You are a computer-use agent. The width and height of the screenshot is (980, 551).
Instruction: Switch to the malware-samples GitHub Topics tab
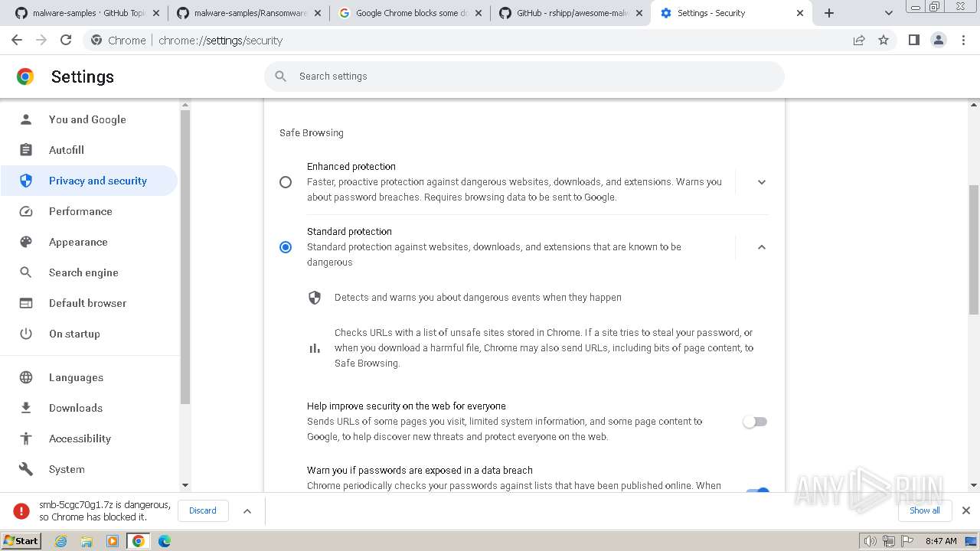click(87, 13)
